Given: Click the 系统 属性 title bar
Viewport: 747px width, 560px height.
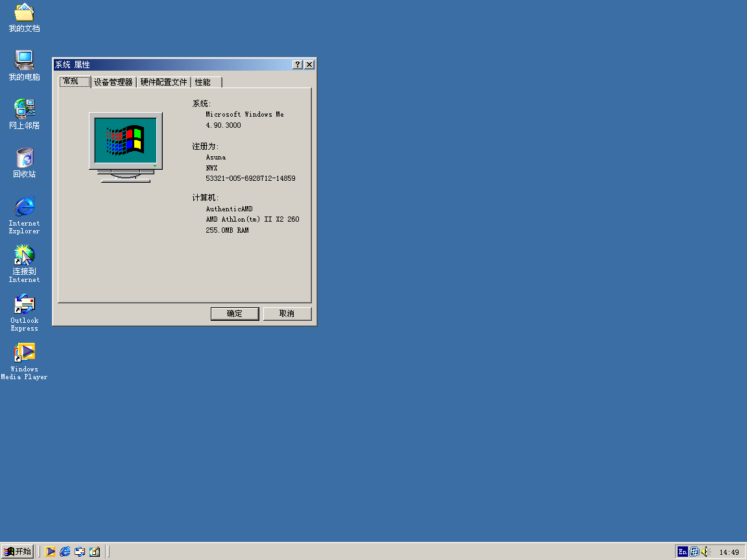Looking at the screenshot, I should (x=184, y=65).
